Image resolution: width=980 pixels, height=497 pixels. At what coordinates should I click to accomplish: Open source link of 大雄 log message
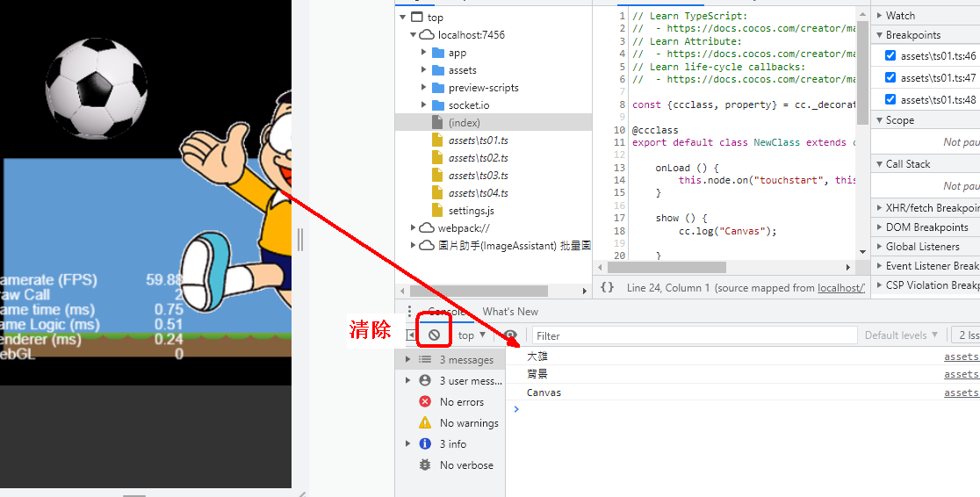click(962, 357)
